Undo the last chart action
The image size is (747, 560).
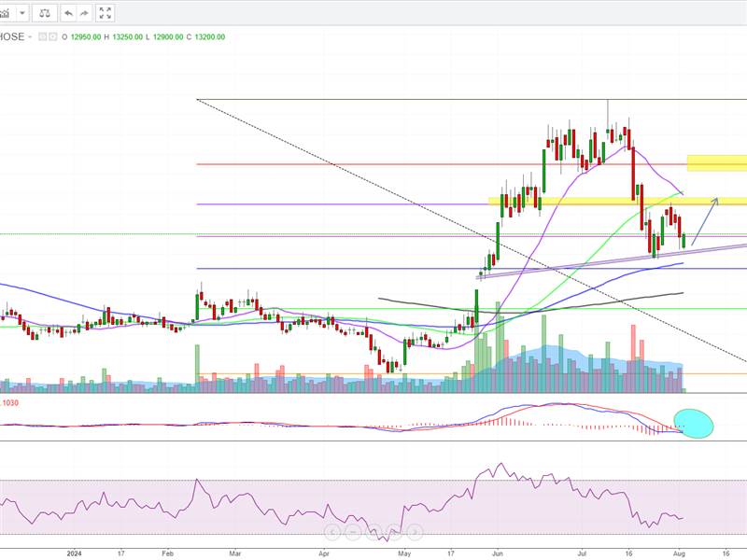(69, 13)
